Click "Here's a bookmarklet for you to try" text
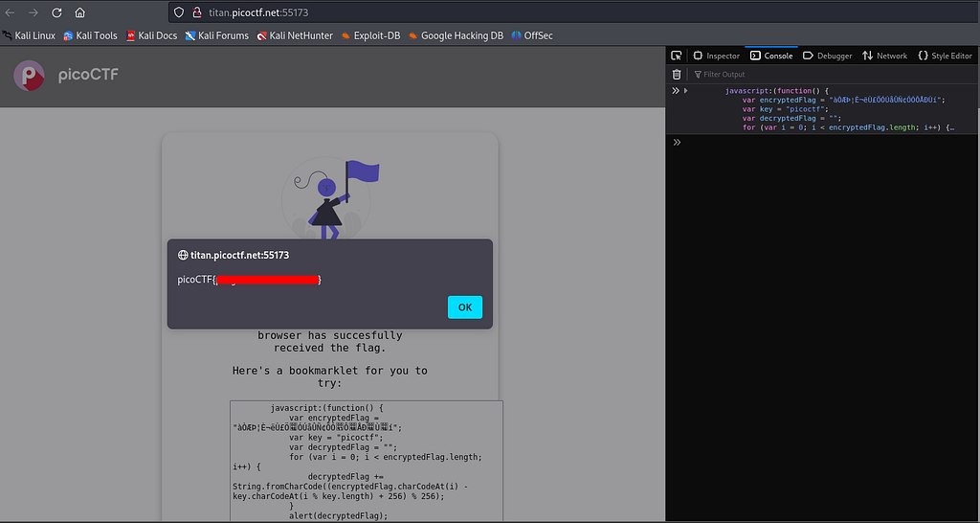Viewport: 980px width, 523px height. click(x=330, y=376)
